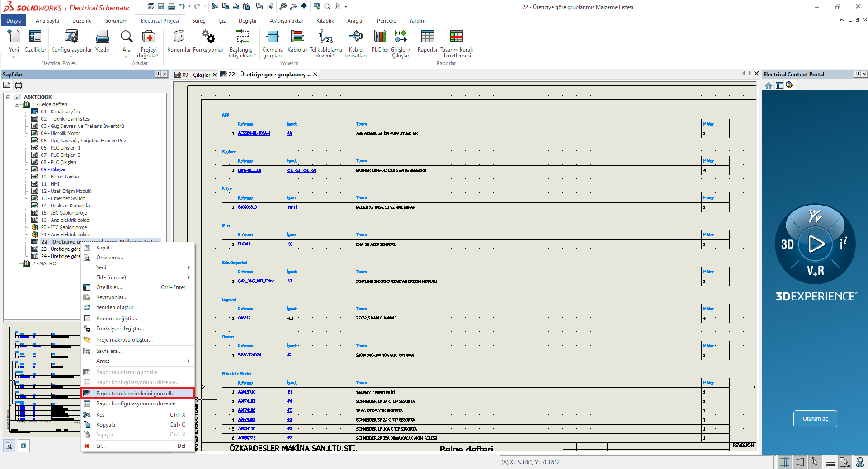Collapse the '1 - Belge defteri' node
Image resolution: width=868 pixels, height=469 pixels.
17,104
